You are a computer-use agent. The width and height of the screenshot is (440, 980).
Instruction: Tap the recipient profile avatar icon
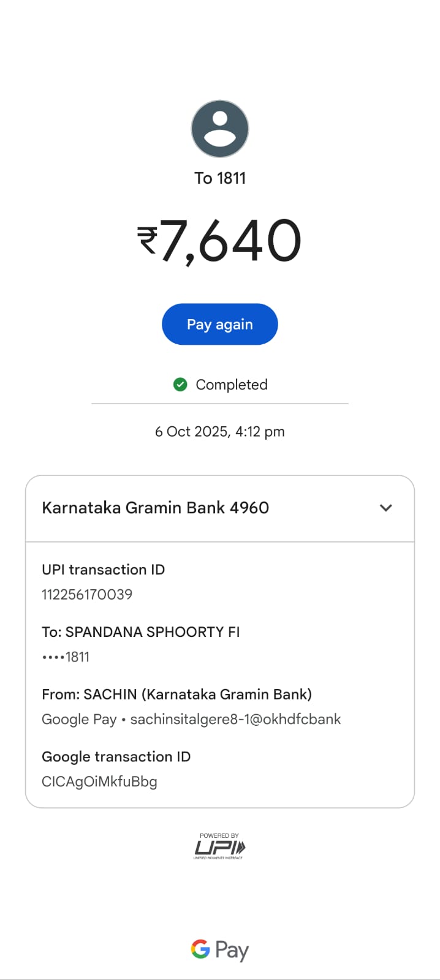pos(220,129)
